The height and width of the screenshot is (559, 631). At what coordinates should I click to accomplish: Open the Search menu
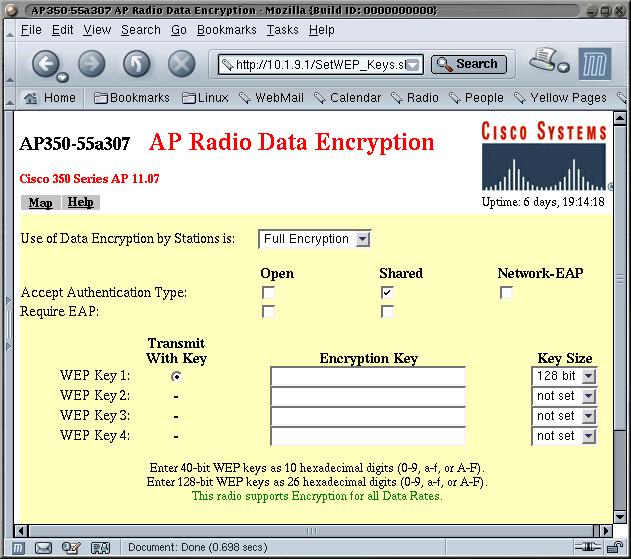tap(141, 30)
